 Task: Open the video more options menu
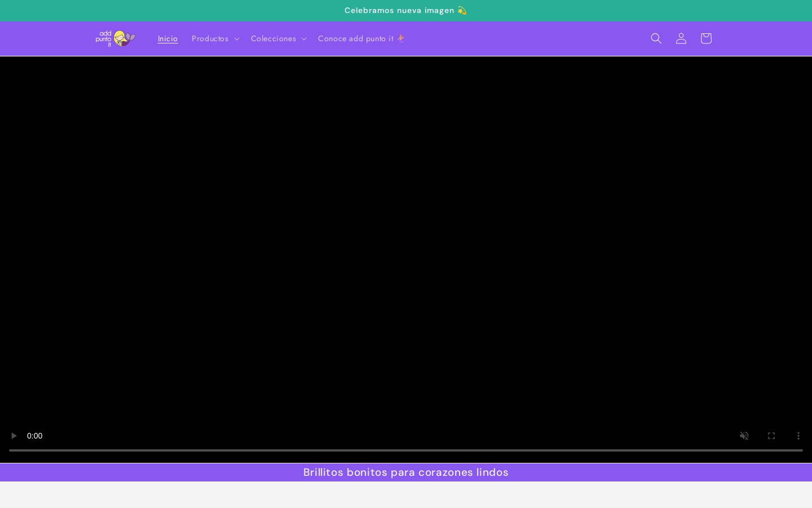[x=798, y=436]
